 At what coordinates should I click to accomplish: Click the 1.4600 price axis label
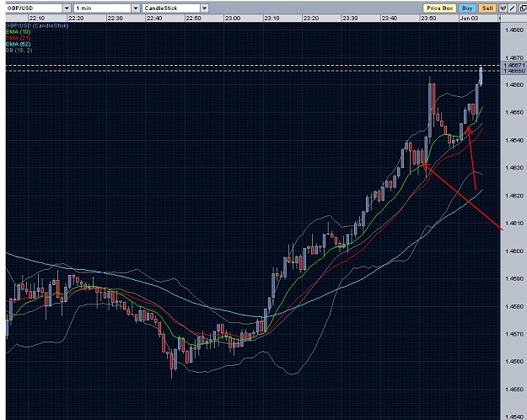pyautogui.click(x=514, y=250)
